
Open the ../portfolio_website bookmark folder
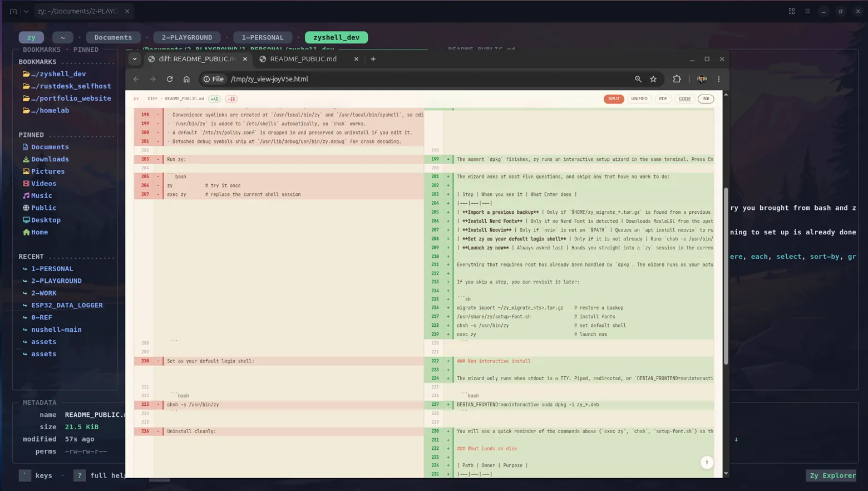point(67,99)
